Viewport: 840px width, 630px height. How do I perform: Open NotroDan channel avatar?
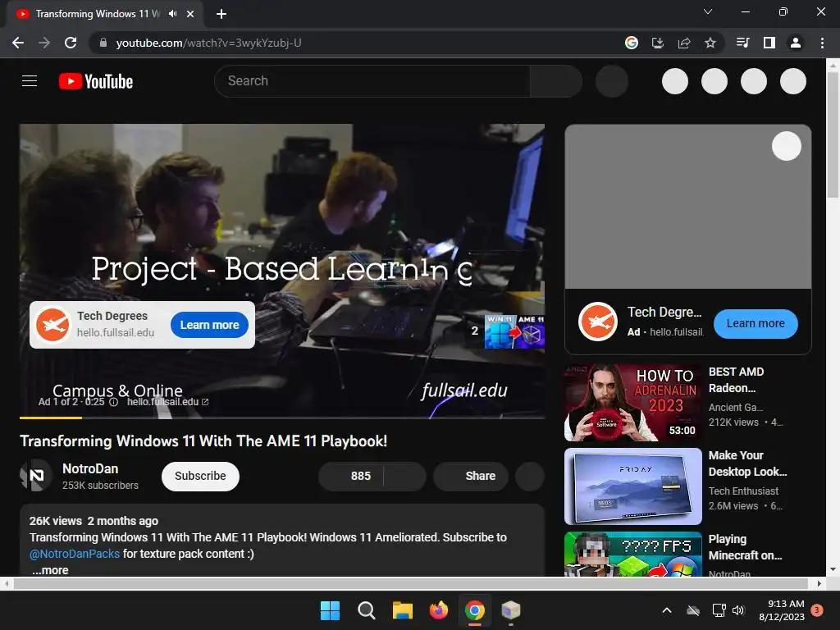[36, 475]
